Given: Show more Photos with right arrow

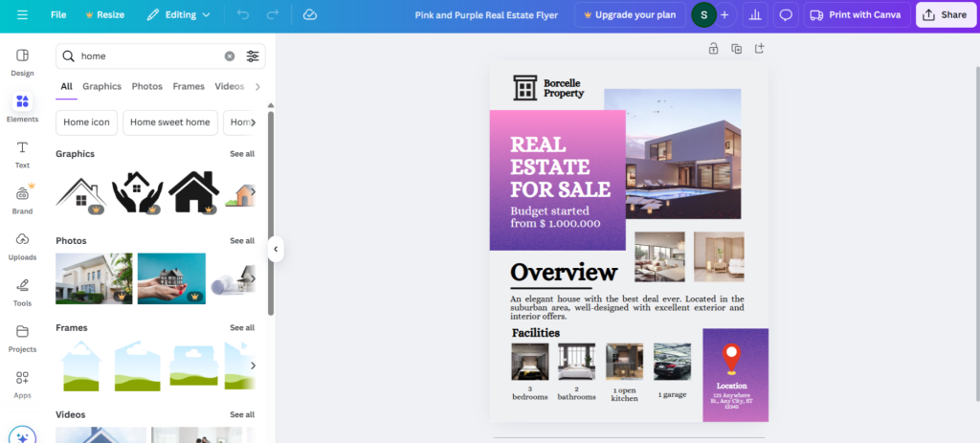Looking at the screenshot, I should (253, 278).
